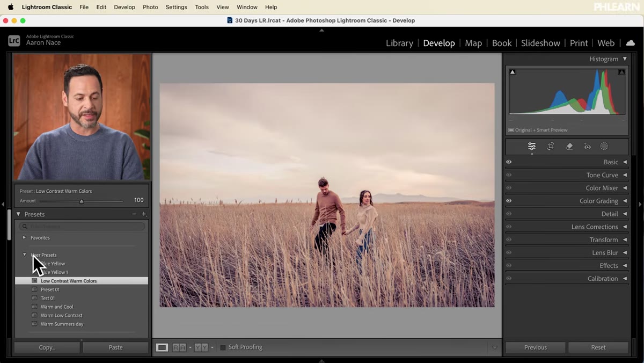Select the loupe view icon in toolbar
Image resolution: width=644 pixels, height=363 pixels.
[162, 347]
